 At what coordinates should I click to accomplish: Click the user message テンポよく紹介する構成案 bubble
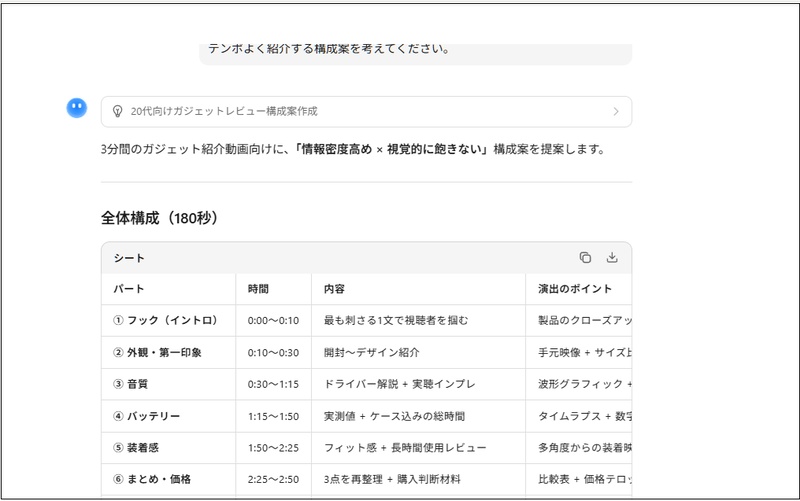(x=415, y=53)
